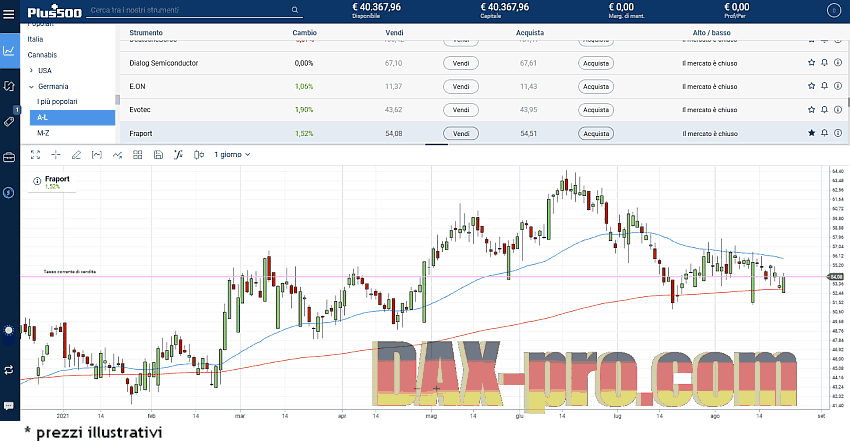Set price alert bell for Dialog Semiconductor

(x=825, y=63)
